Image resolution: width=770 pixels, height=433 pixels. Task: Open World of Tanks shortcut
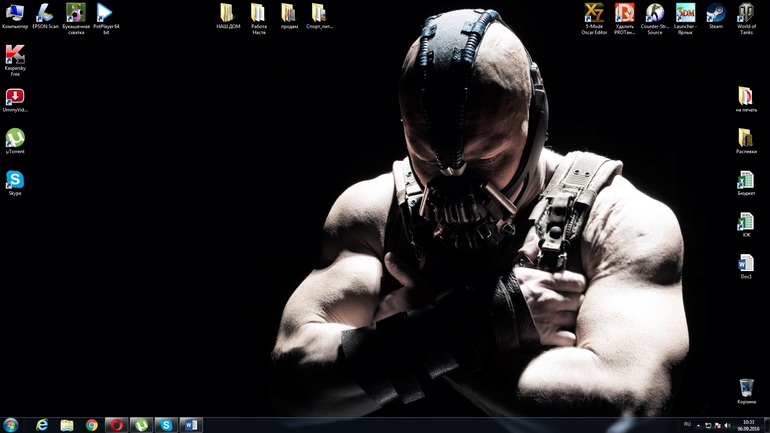pyautogui.click(x=746, y=13)
